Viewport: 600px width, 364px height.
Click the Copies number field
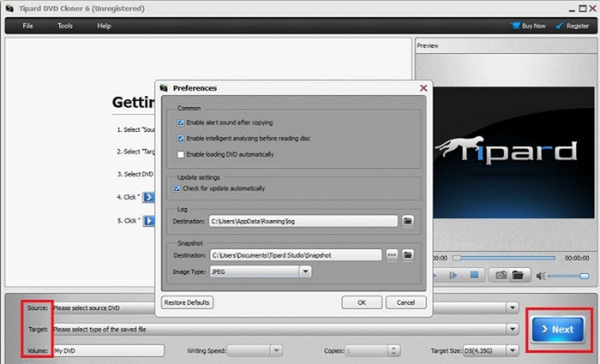[366, 350]
